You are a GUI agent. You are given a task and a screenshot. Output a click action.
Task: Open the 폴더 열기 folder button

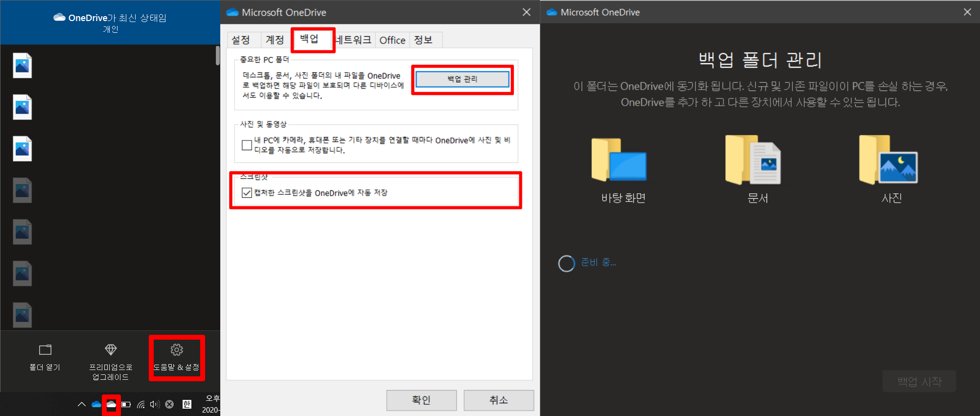pyautogui.click(x=45, y=358)
